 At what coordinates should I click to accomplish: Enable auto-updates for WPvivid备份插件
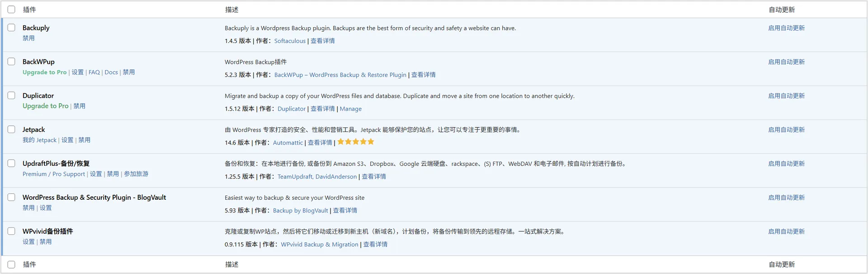click(786, 231)
